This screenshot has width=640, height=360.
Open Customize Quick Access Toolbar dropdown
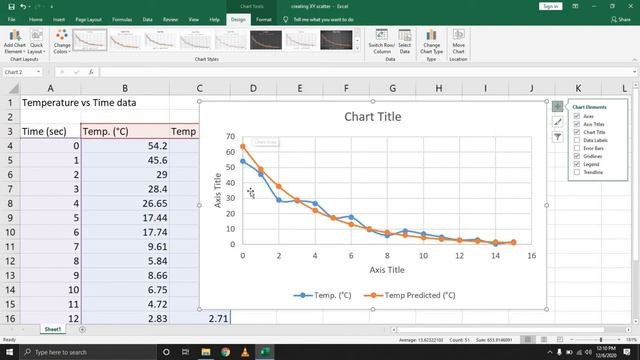tap(52, 7)
